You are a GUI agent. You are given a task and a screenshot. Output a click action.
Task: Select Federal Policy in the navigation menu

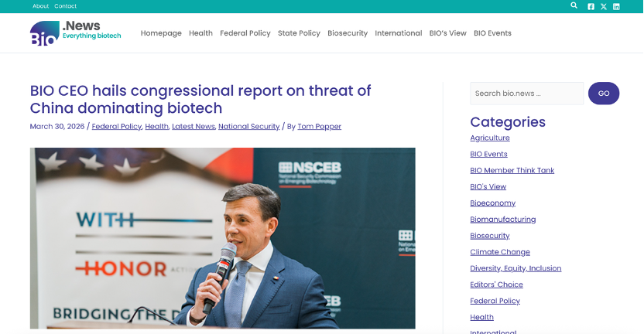[245, 33]
